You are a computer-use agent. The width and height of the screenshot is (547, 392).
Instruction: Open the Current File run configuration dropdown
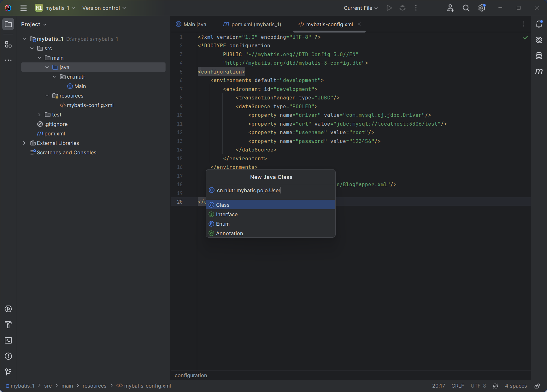[x=361, y=8]
